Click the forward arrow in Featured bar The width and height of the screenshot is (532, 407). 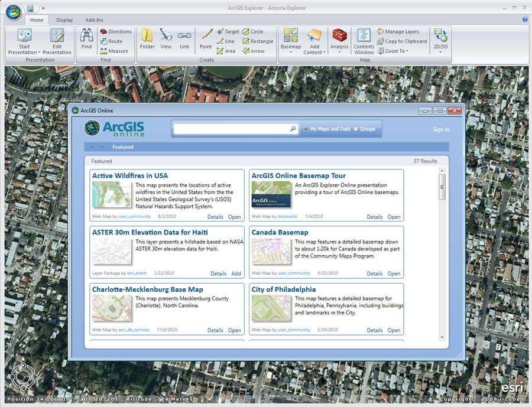coord(102,147)
